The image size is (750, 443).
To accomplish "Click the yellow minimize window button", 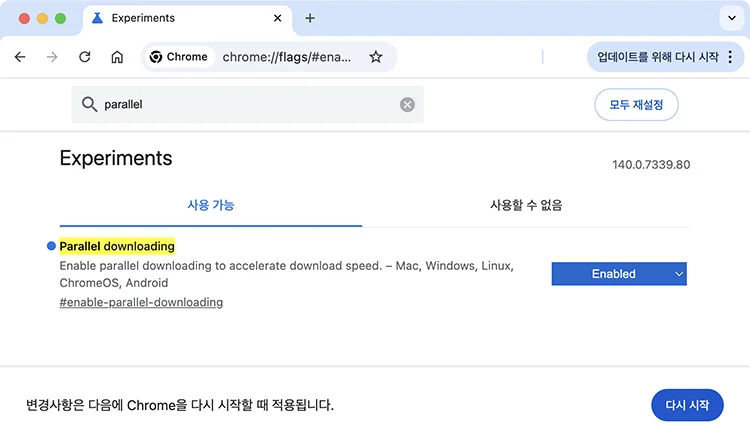I will coord(43,18).
